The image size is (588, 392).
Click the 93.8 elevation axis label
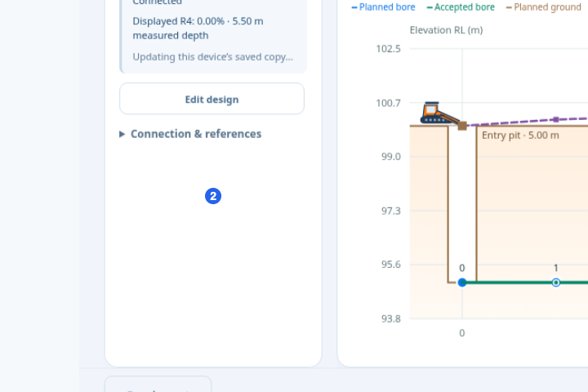pyautogui.click(x=390, y=318)
